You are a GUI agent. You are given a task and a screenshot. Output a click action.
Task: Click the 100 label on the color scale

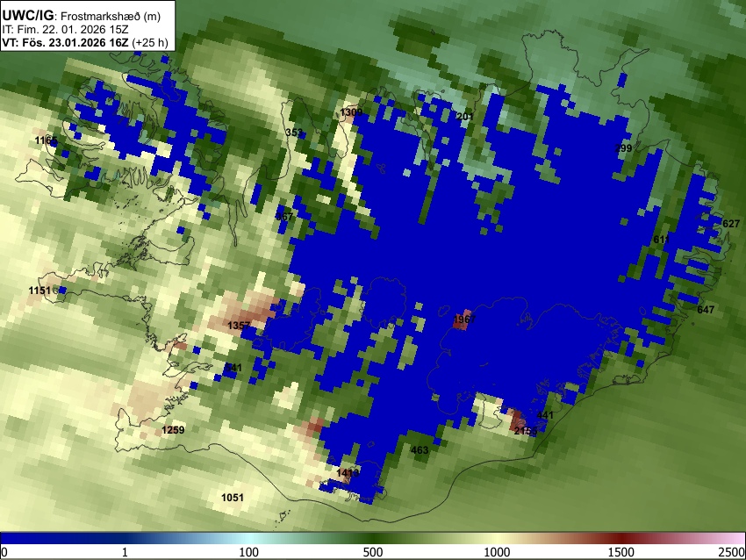click(249, 552)
